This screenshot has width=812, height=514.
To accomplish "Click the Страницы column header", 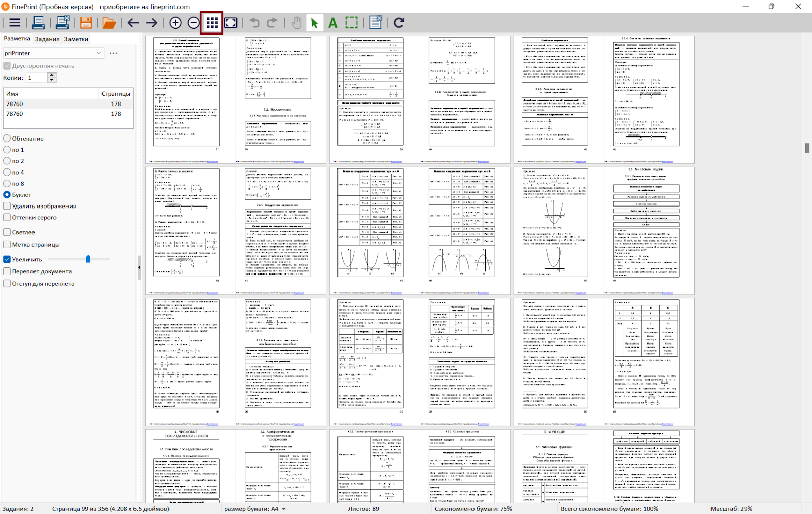I will coord(116,94).
